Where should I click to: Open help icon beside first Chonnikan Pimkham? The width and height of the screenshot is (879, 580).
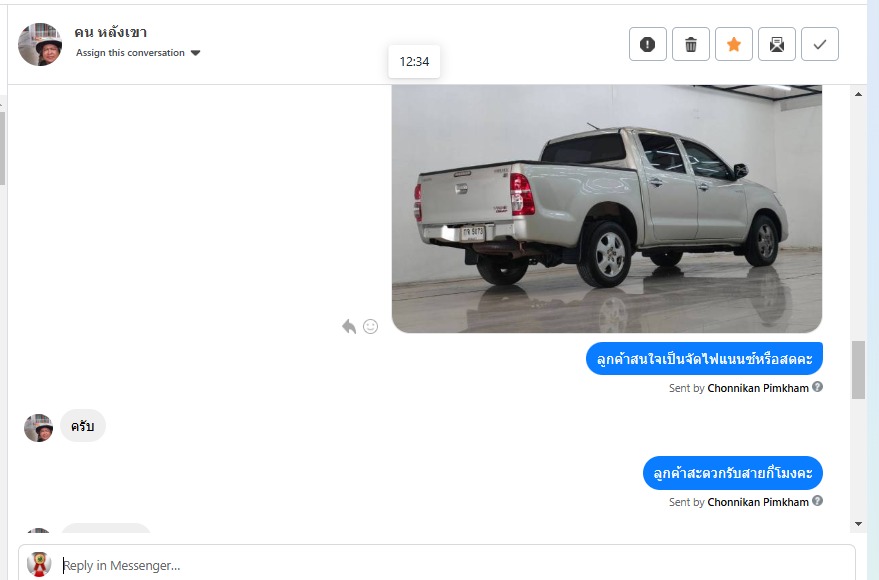pos(817,387)
